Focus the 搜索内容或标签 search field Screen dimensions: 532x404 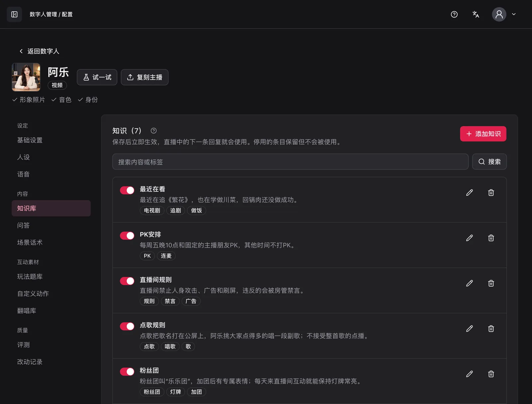(290, 162)
